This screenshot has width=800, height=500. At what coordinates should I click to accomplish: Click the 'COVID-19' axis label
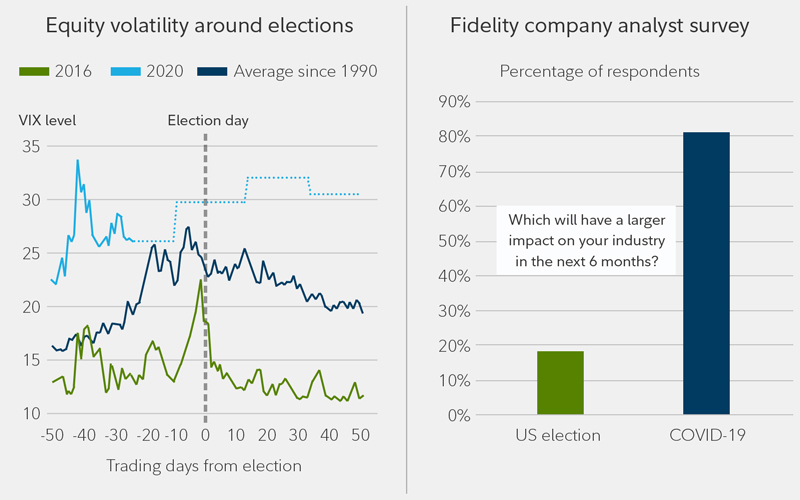(x=708, y=437)
